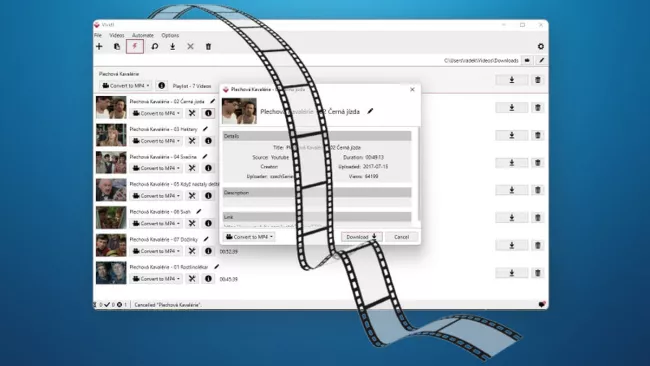Click the pencil icon beside 03 Hektary
The height and width of the screenshot is (366, 650).
(205, 129)
